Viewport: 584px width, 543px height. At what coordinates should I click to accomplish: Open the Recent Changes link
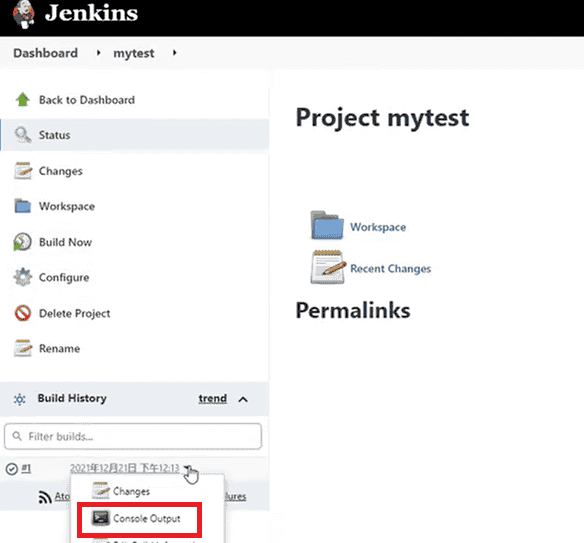391,269
